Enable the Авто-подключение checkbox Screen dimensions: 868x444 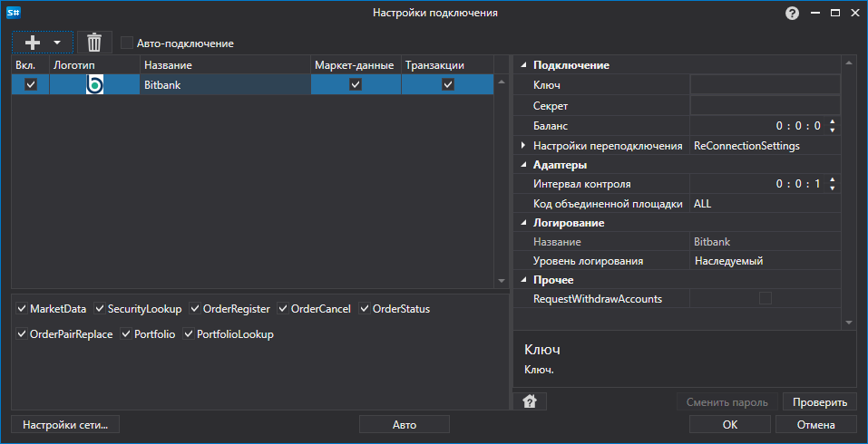click(127, 43)
